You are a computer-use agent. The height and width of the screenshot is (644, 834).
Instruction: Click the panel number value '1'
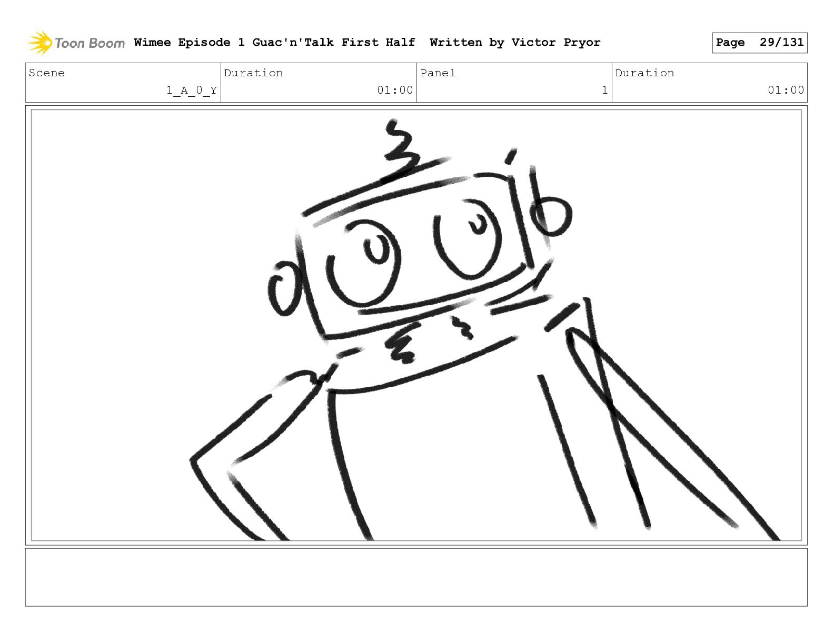[605, 90]
